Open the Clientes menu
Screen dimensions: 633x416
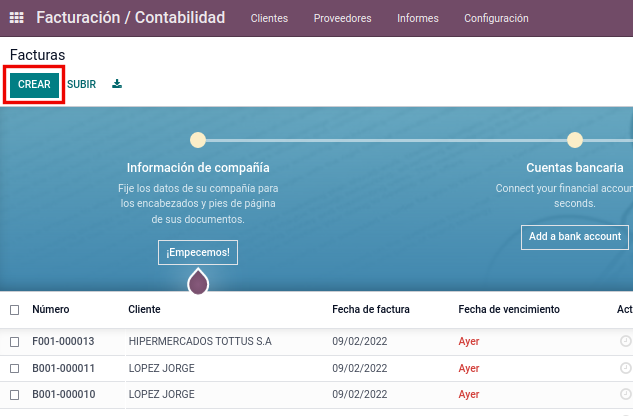coord(269,18)
